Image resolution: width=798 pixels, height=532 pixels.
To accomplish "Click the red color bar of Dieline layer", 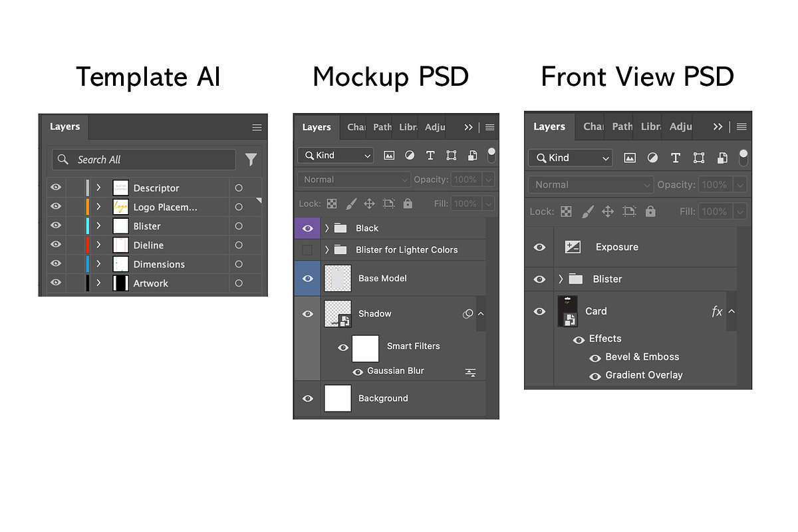I will tap(88, 245).
